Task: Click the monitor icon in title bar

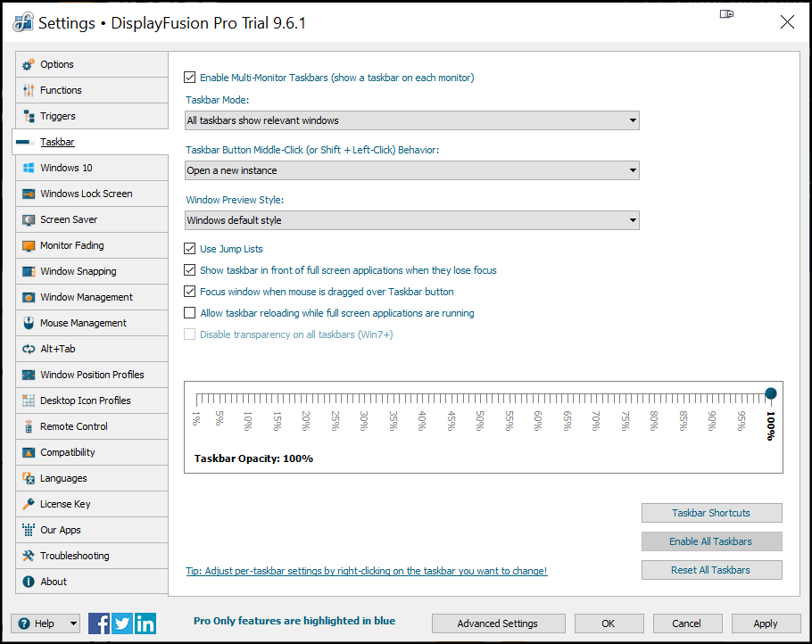Action: [726, 14]
